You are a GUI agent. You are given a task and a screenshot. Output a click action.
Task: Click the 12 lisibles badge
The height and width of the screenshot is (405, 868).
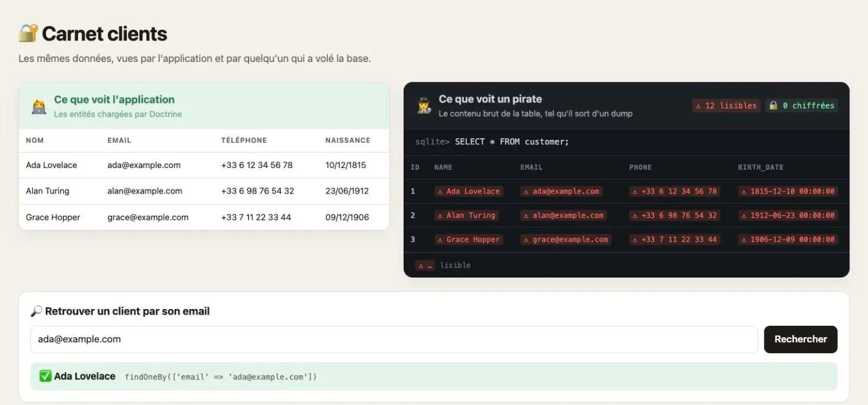(726, 105)
